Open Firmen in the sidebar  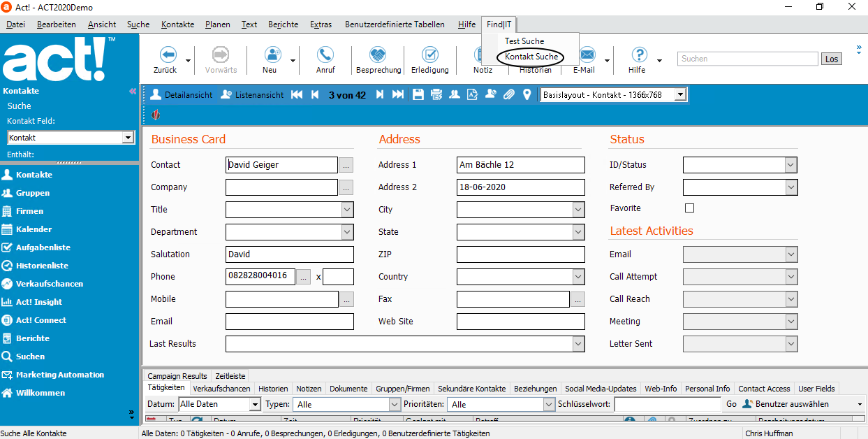(x=30, y=211)
